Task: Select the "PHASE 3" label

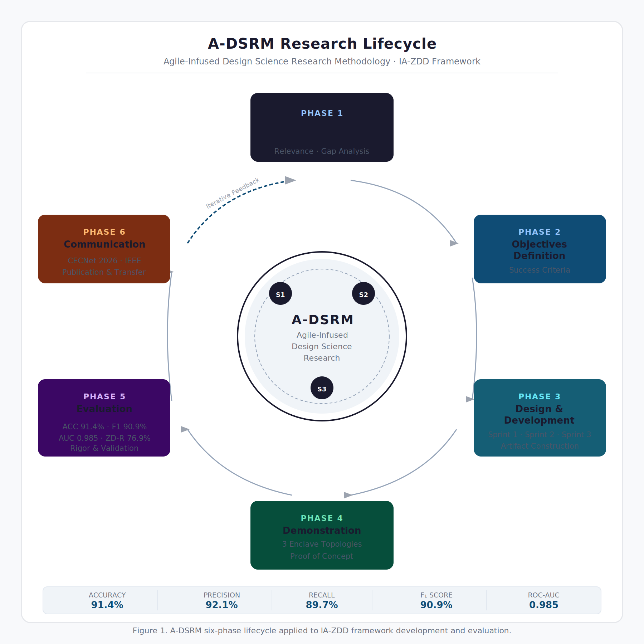Action: pyautogui.click(x=540, y=397)
